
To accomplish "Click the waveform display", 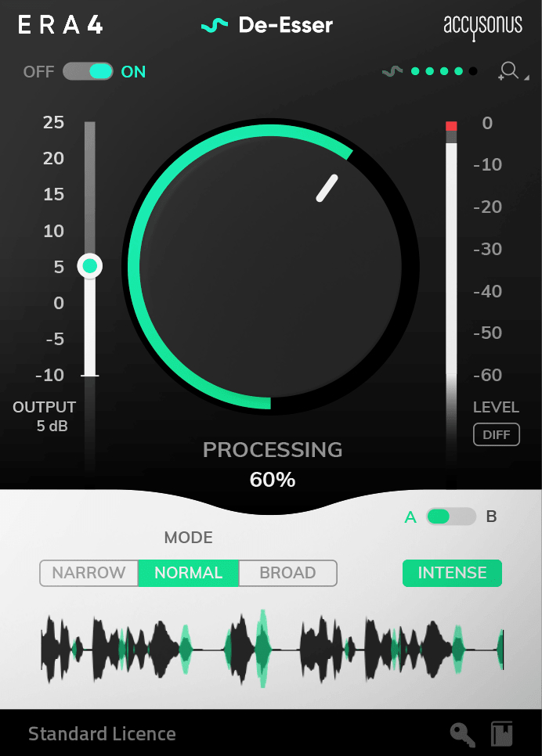I will pos(273,649).
